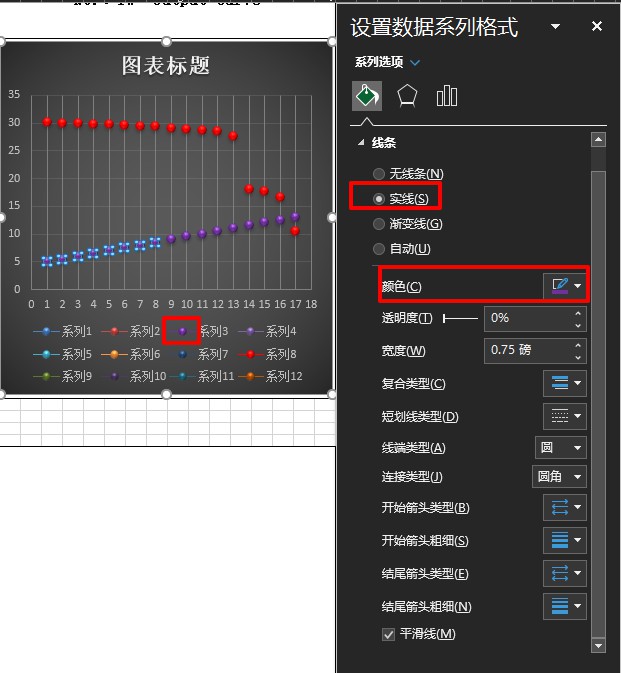Toggle 平滑线(M) checkbox
This screenshot has height=673, width=621.
pos(388,634)
